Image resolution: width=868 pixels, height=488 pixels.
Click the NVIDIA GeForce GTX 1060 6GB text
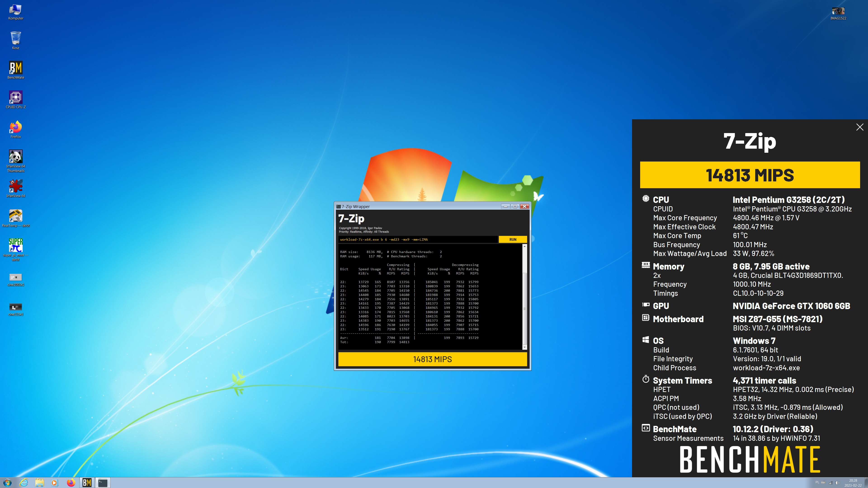click(791, 306)
